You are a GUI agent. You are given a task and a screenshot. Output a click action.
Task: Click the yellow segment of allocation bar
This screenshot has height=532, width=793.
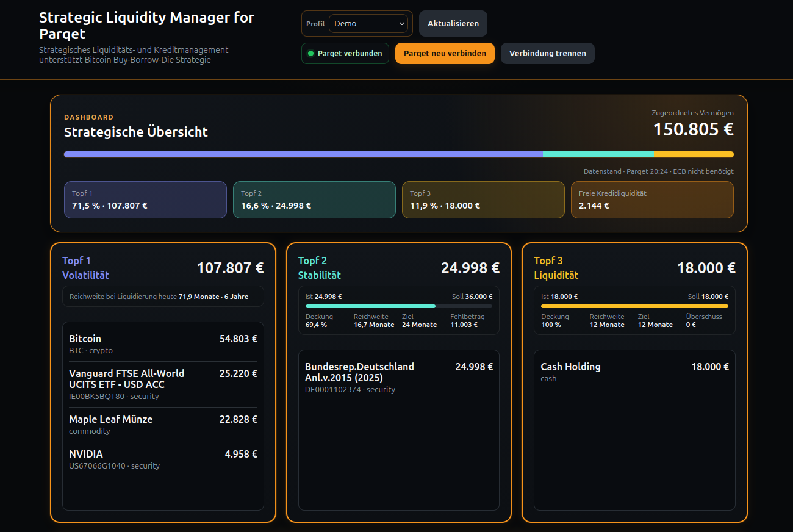[694, 154]
